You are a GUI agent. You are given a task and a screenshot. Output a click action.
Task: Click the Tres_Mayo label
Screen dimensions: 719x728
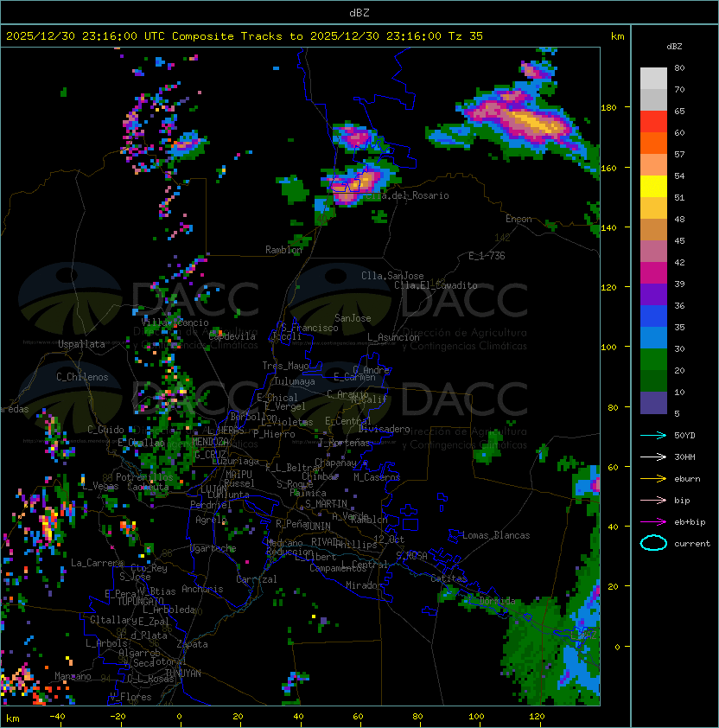pyautogui.click(x=285, y=366)
